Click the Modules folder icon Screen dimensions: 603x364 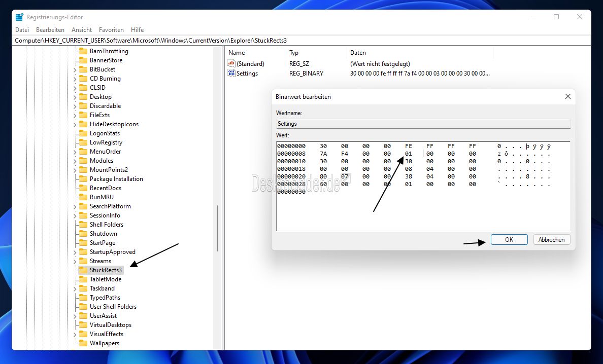(83, 161)
